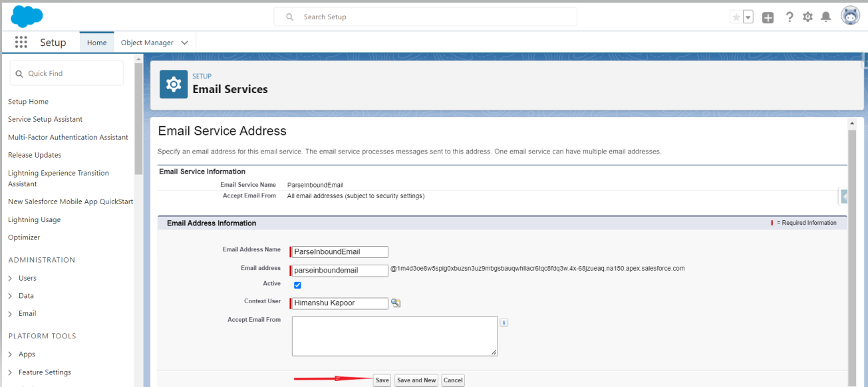Click the Accept Email From info icon
The height and width of the screenshot is (387, 868).
[504, 322]
